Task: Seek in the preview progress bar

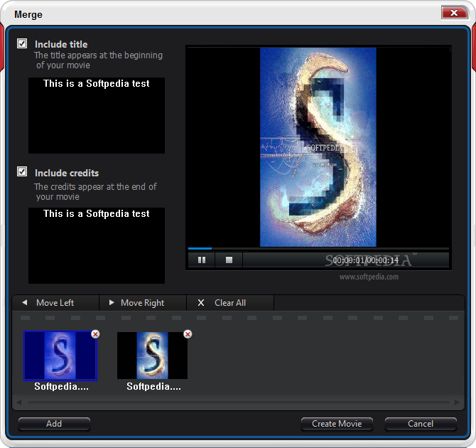Action: tap(318, 249)
